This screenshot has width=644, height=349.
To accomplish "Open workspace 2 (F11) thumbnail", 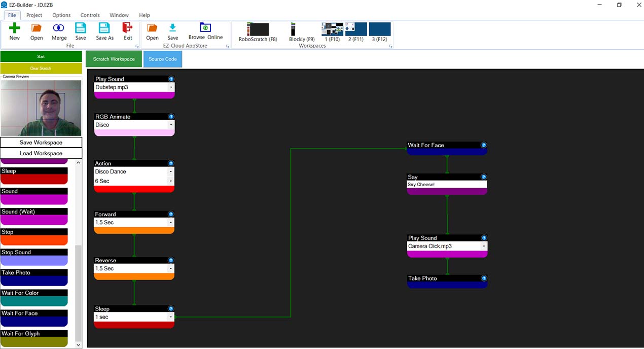I will [356, 30].
